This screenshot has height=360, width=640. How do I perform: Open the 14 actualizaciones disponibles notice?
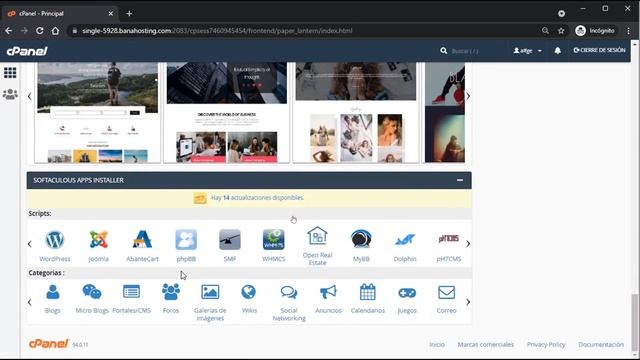tap(257, 198)
